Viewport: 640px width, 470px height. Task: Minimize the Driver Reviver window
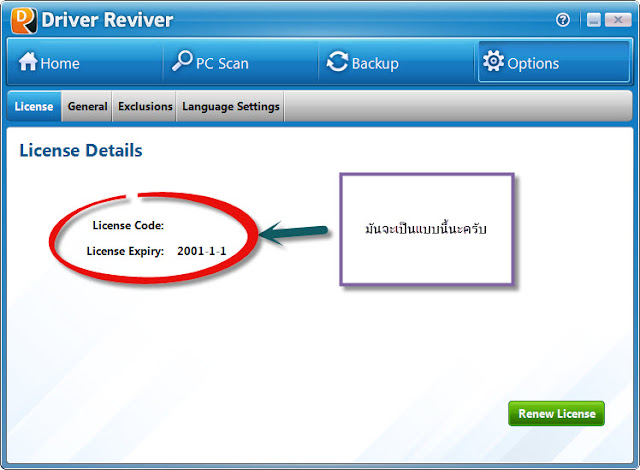point(593,20)
